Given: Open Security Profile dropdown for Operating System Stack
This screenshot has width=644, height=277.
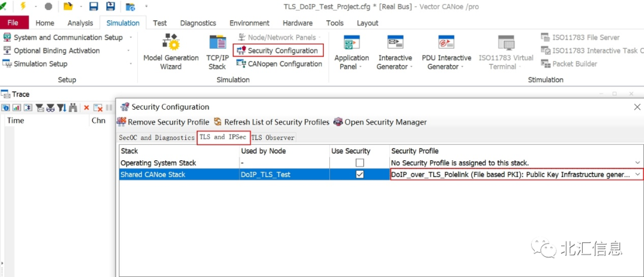Looking at the screenshot, I should 637,163.
